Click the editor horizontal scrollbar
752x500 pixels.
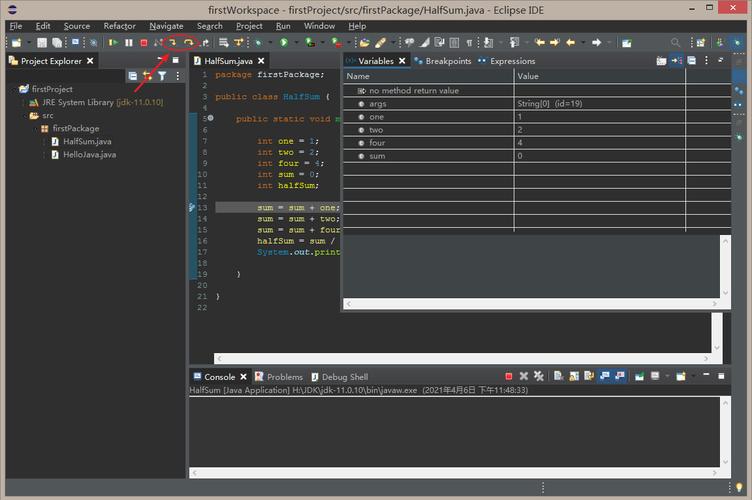click(462, 358)
